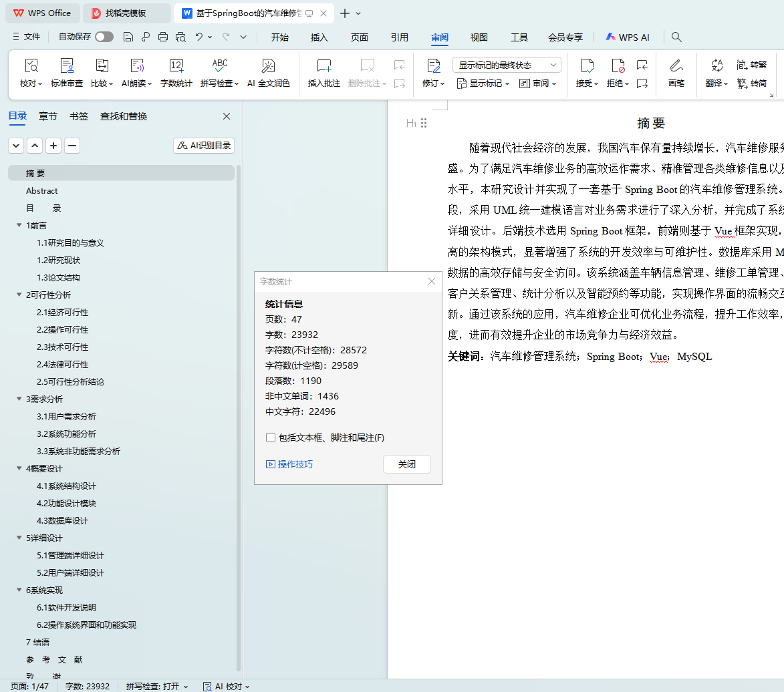Click the print icon in quick access toolbar
Viewport: 784px width, 692px height.
coord(162,37)
